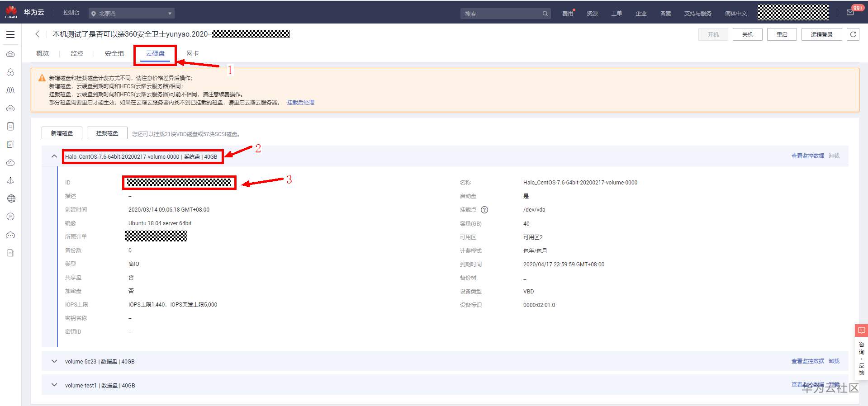Expand the volume-5c23 data disk
868x406 pixels.
[54, 361]
